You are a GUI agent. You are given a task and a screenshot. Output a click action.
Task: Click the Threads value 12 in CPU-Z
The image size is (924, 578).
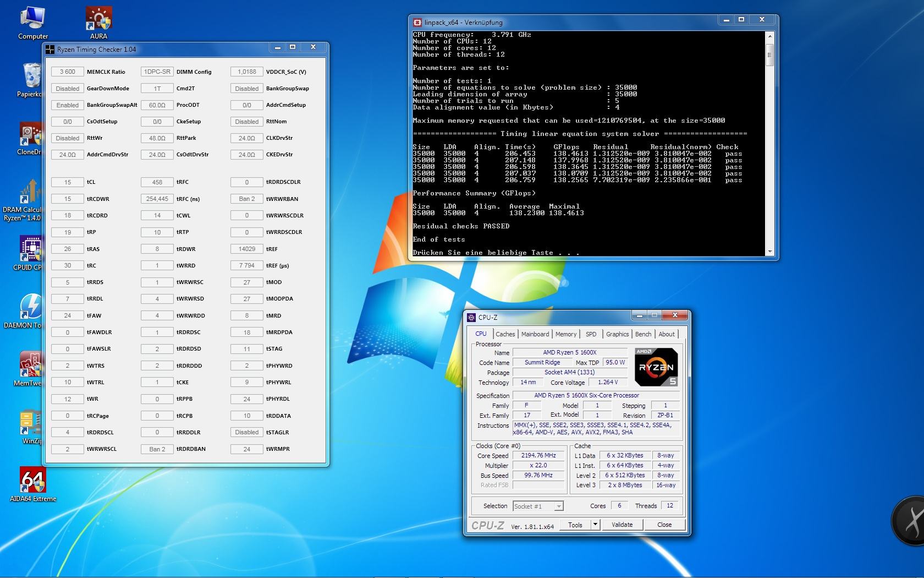(x=670, y=506)
